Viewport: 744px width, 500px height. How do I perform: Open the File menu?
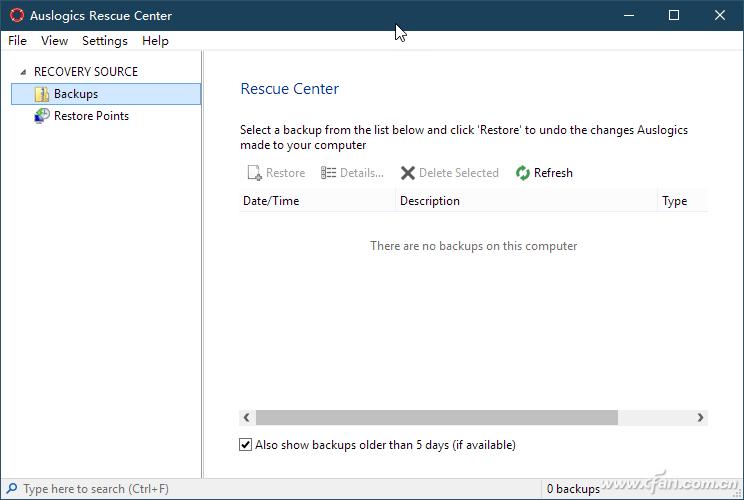(18, 41)
